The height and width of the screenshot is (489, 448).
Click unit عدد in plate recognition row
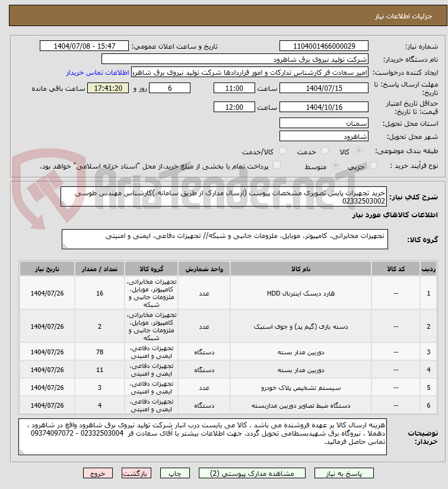204,388
